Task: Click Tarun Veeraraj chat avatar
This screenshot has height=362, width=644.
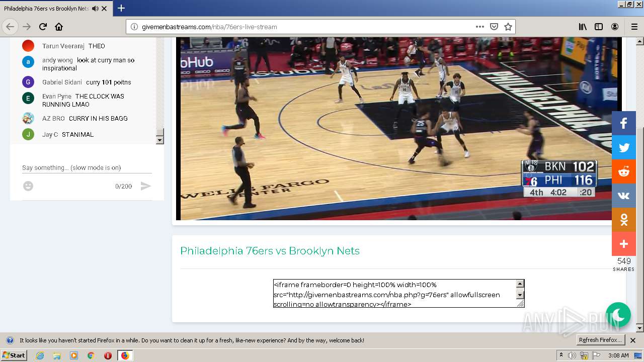Action: [28, 46]
